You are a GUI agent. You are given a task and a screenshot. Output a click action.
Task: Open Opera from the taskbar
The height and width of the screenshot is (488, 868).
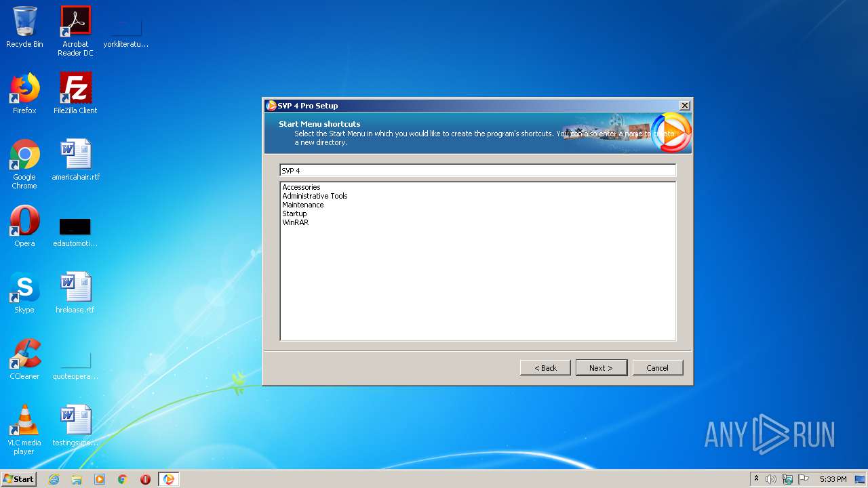(x=145, y=479)
